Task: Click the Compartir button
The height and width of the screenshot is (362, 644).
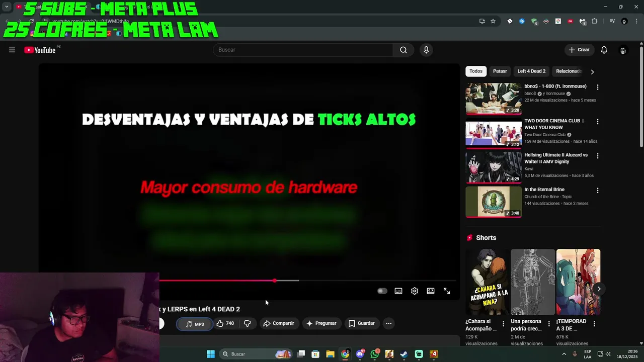Action: tap(279, 323)
